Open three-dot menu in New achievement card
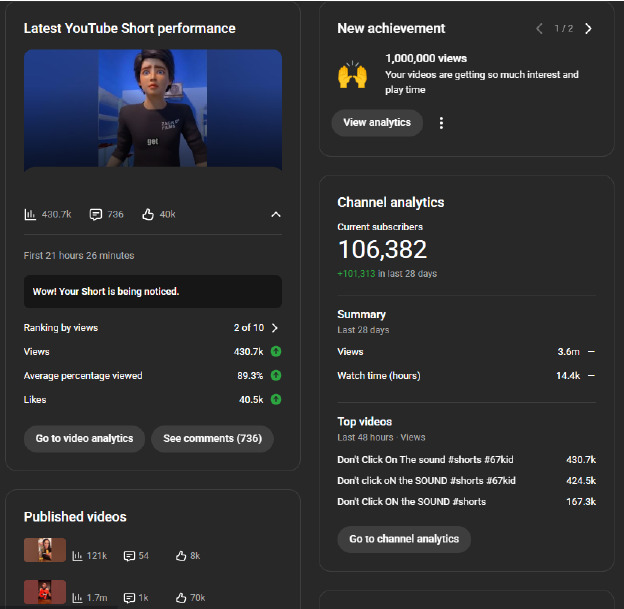 click(x=441, y=123)
